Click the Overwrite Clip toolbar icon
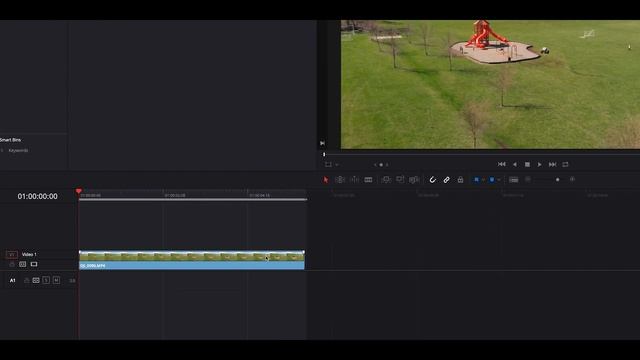 [x=400, y=180]
